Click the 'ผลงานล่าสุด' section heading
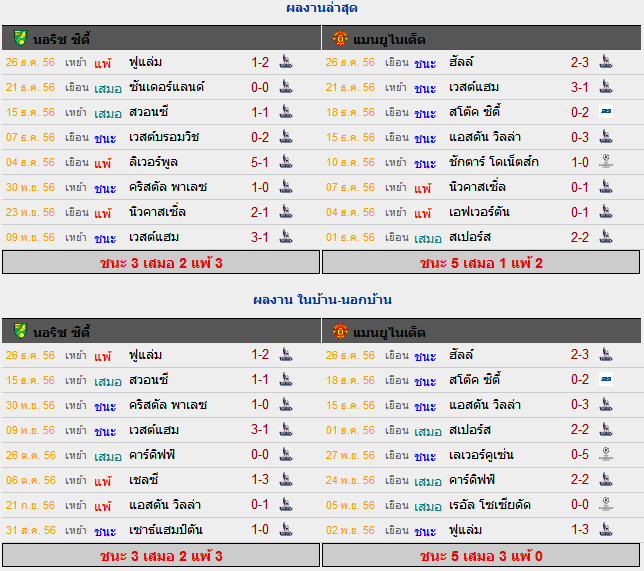This screenshot has width=644, height=571. (x=322, y=8)
